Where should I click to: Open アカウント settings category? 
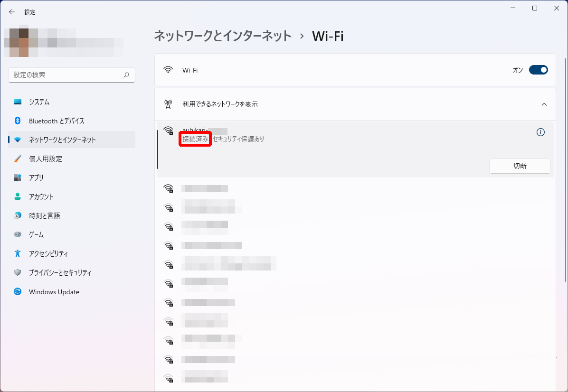click(x=41, y=196)
